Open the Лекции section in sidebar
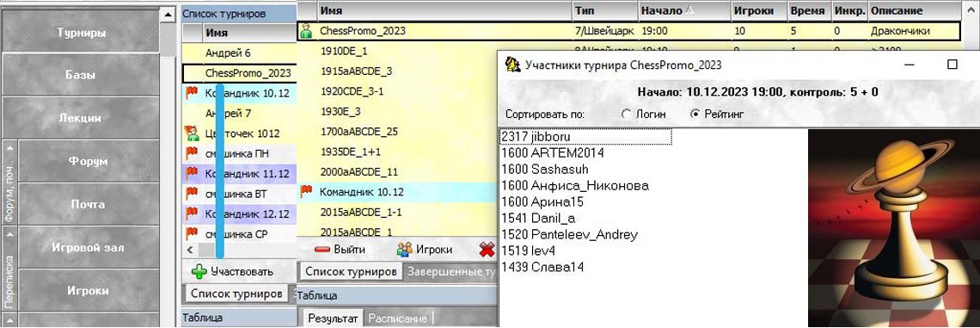The width and height of the screenshot is (980, 328). click(81, 118)
